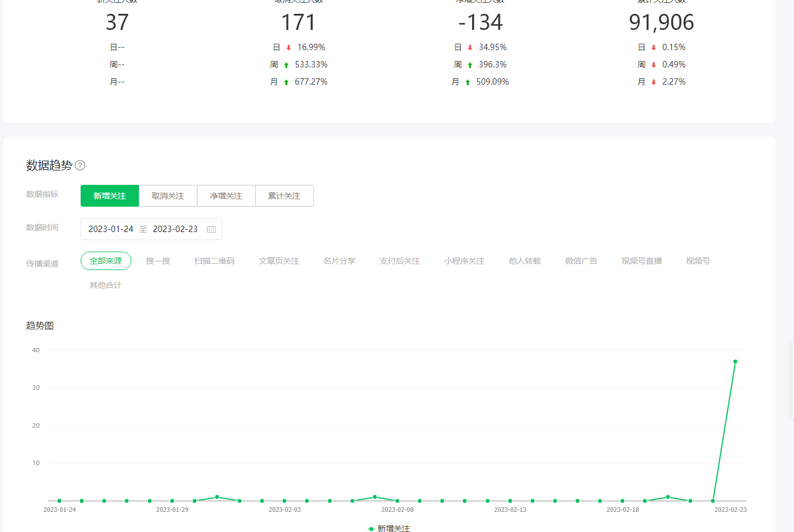Screen dimensions: 794x532
Task: Choose the 名片分享 channel filter
Action: (339, 261)
